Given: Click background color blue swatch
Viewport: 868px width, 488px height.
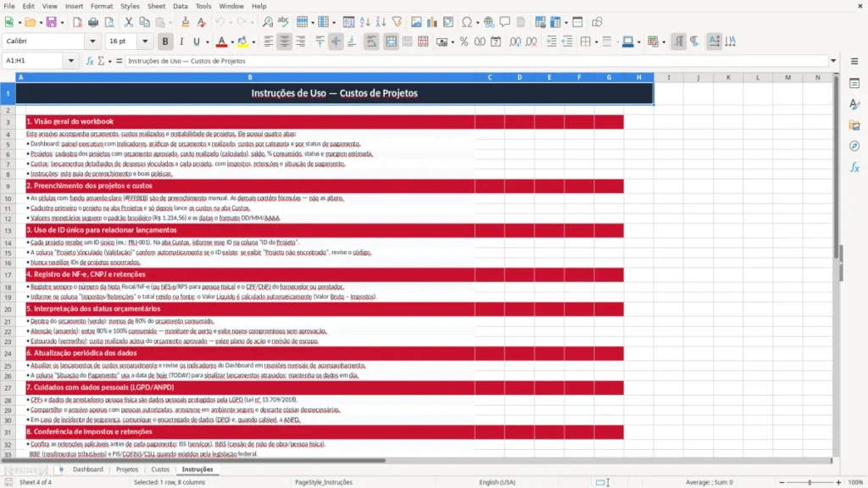Looking at the screenshot, I should tap(628, 42).
